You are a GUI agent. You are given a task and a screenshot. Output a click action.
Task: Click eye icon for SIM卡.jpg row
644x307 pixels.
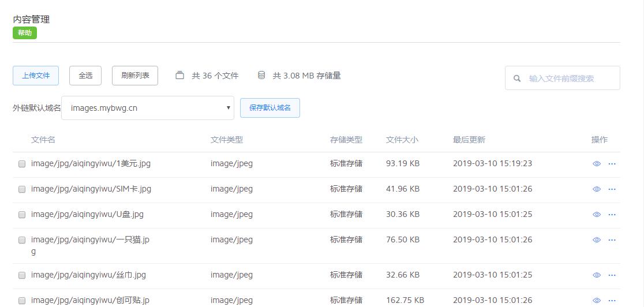click(597, 189)
